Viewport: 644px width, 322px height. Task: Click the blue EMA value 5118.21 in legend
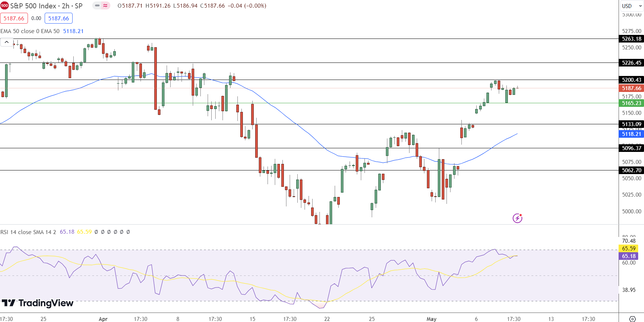73,31
